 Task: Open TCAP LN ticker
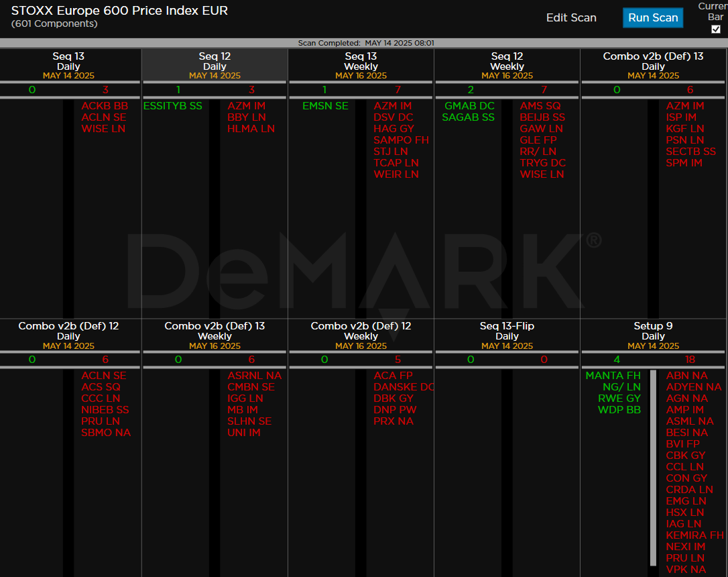coord(396,163)
